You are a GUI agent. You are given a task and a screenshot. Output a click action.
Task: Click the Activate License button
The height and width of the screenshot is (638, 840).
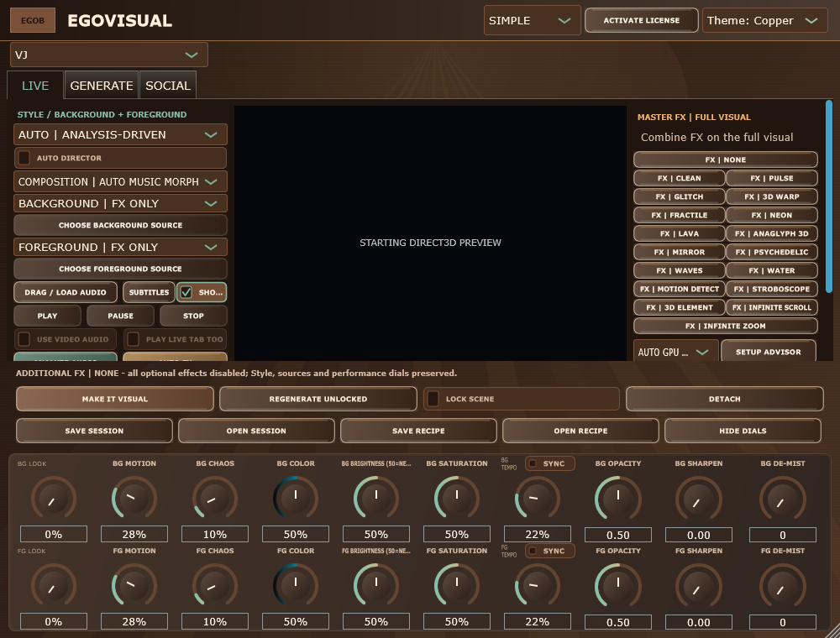(641, 20)
